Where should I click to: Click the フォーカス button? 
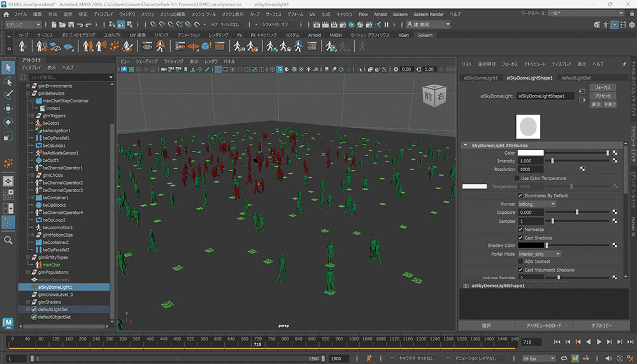(x=603, y=88)
